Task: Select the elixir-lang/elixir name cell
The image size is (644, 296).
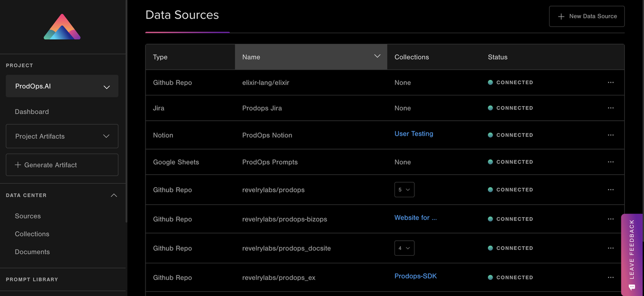Action: (266, 83)
